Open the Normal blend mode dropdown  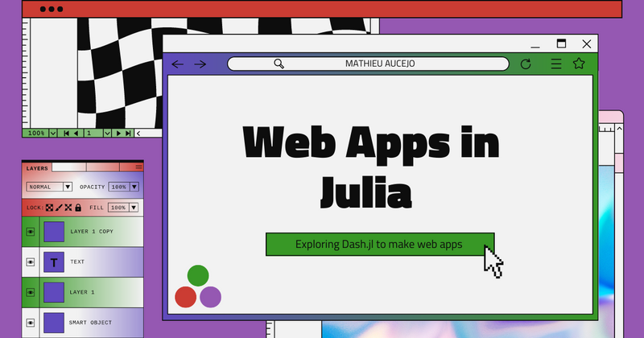[68, 187]
